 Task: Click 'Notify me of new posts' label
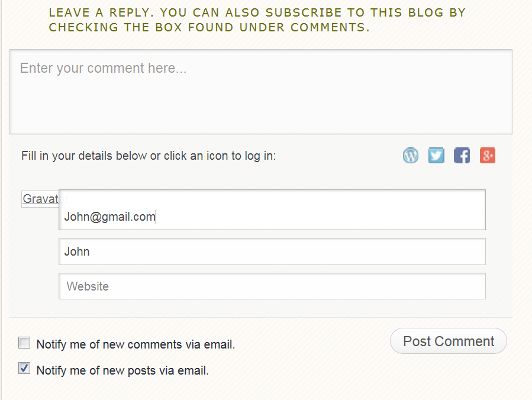pos(122,371)
